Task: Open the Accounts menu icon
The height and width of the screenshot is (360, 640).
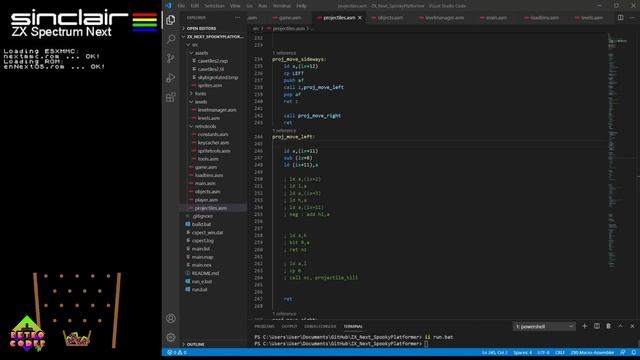Action: (171, 318)
